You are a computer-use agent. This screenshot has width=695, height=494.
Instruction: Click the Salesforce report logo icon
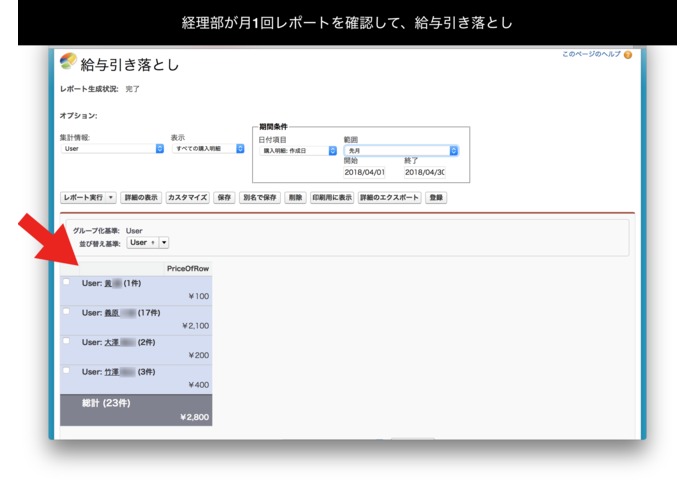(x=68, y=61)
